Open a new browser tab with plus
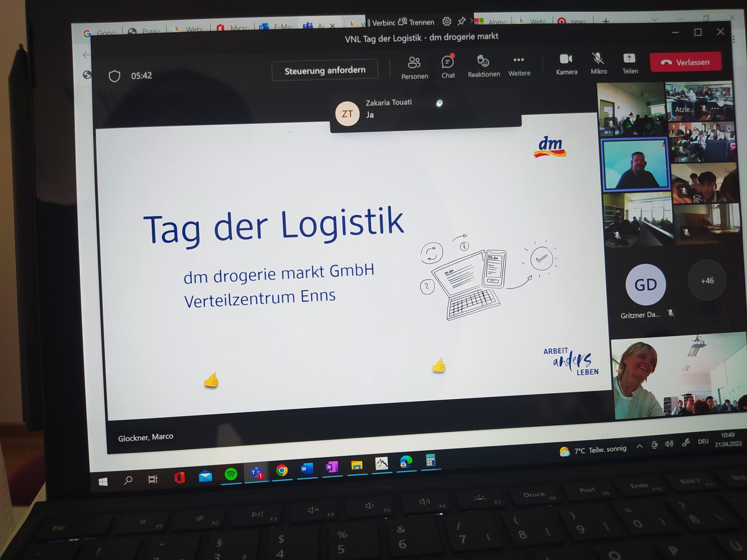747x560 pixels. click(x=606, y=21)
